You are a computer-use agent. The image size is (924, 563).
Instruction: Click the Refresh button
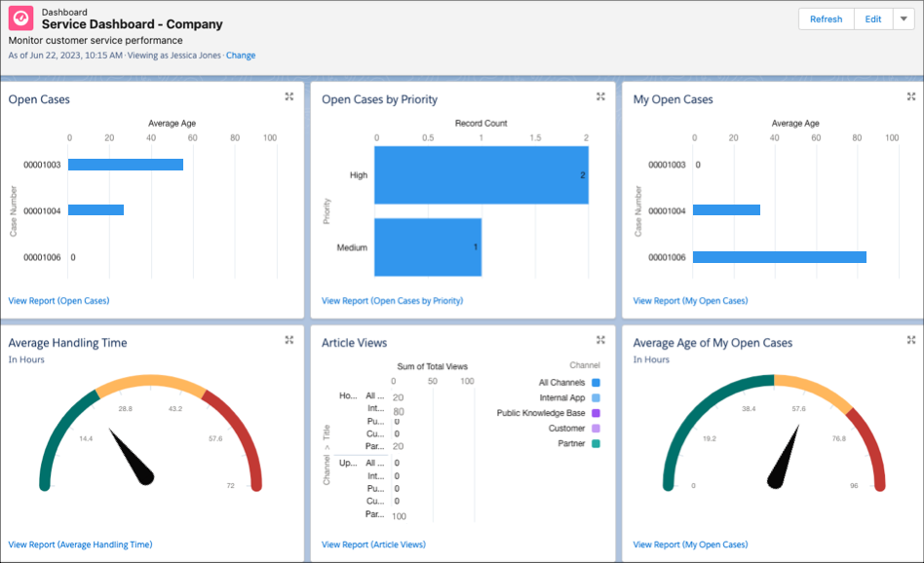(826, 19)
